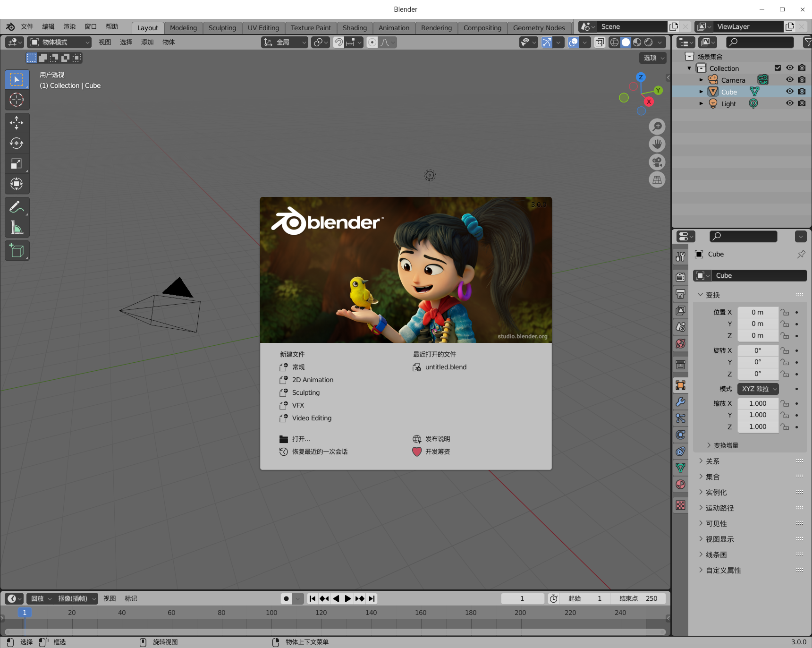Hide the Light object with the eye icon

(789, 103)
